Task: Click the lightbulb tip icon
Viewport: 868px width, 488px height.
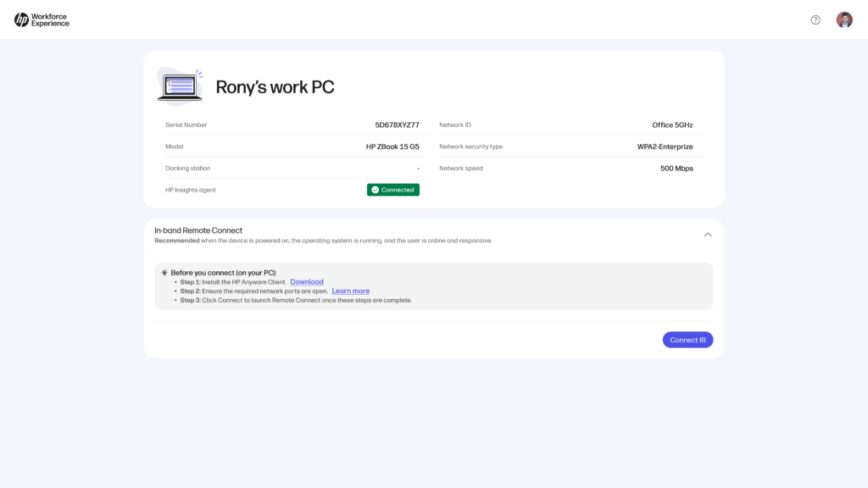Action: tap(164, 273)
